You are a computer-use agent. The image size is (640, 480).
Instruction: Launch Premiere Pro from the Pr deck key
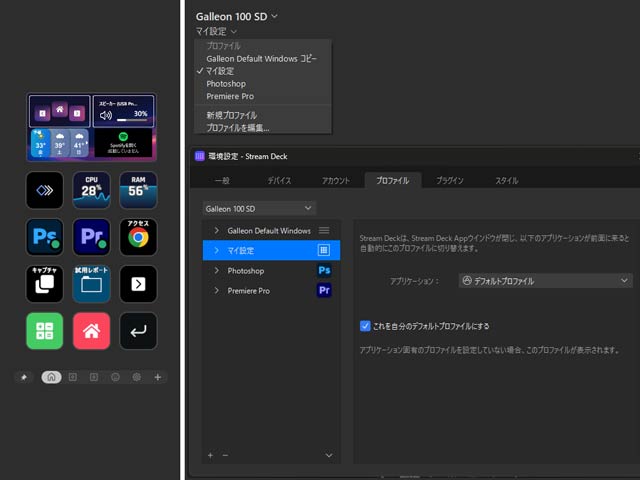tap(91, 237)
